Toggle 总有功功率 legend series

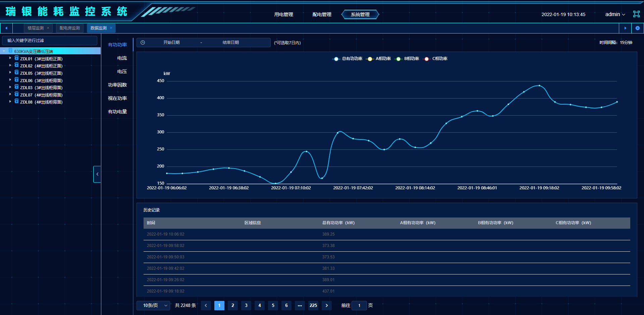pos(347,59)
